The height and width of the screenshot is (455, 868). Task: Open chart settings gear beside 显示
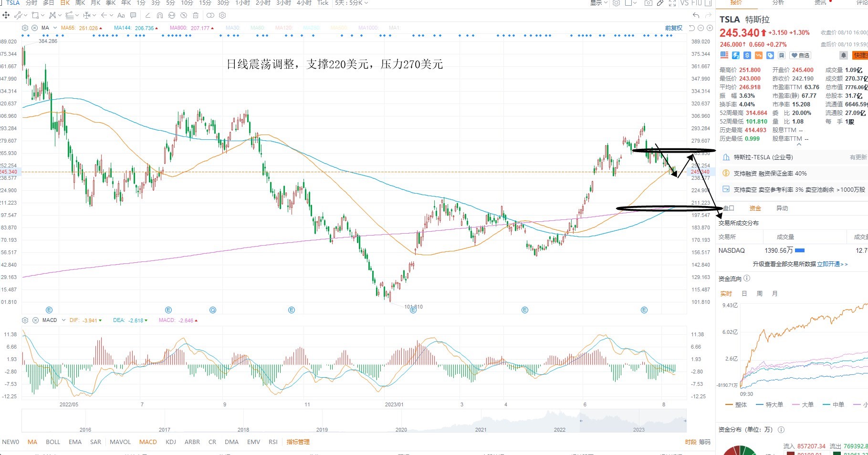click(x=617, y=3)
